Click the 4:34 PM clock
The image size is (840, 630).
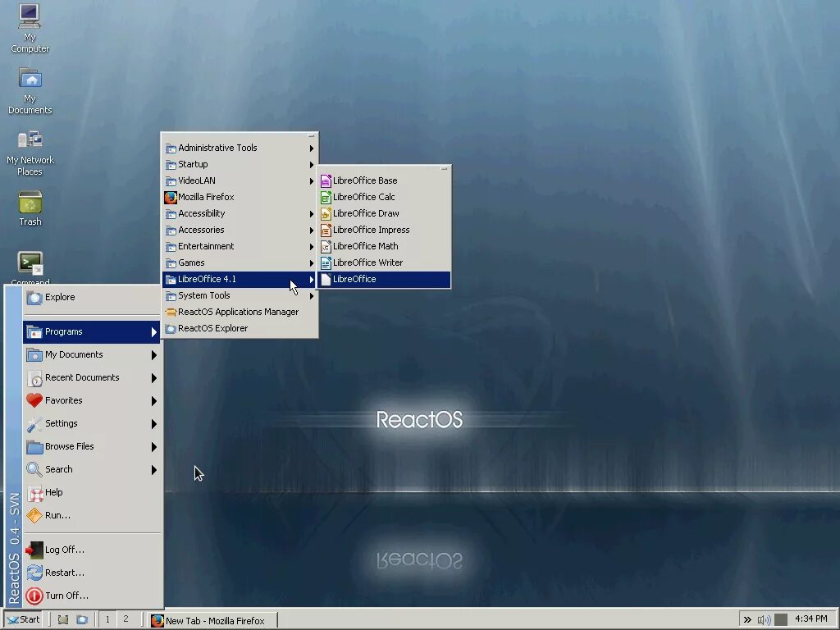811,619
